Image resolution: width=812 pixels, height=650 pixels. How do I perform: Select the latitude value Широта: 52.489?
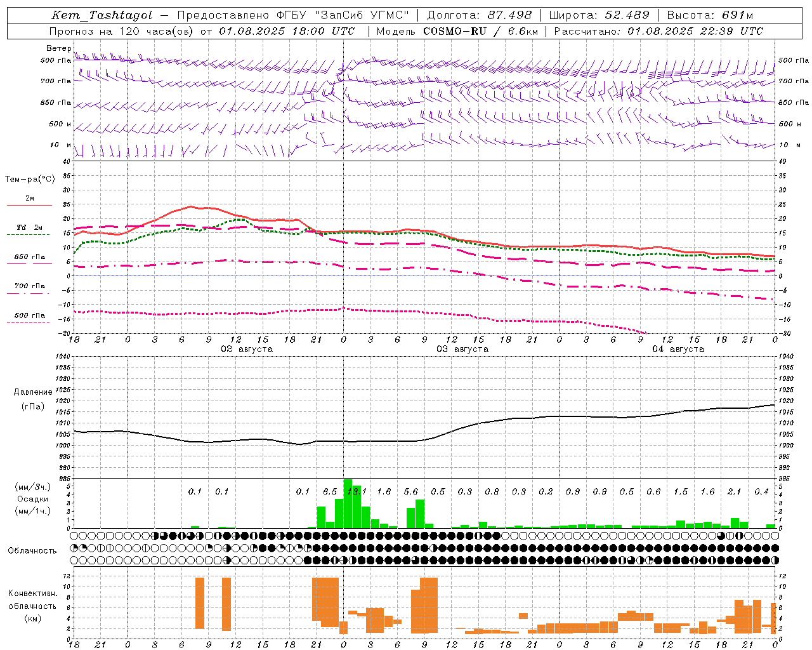[x=599, y=15]
